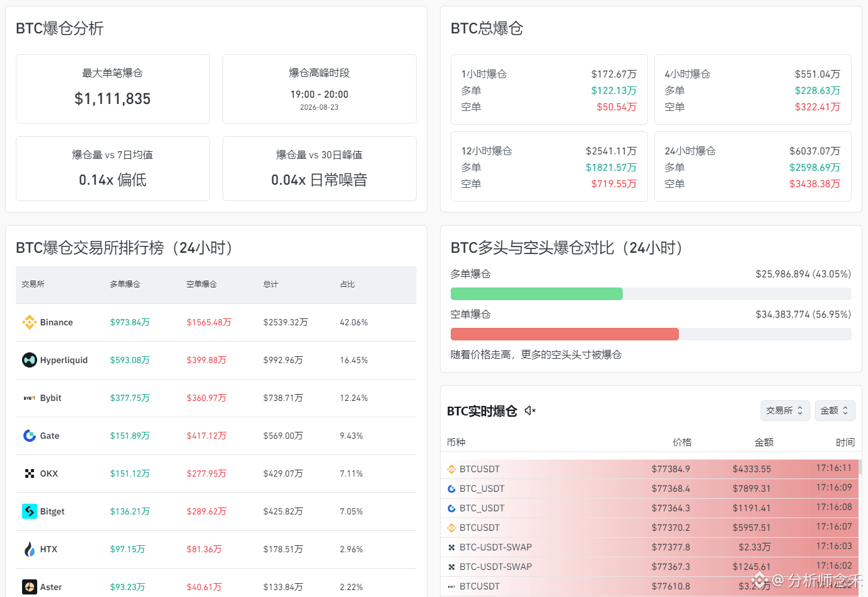Click Binance short liquidation value $1565.48万

point(209,322)
